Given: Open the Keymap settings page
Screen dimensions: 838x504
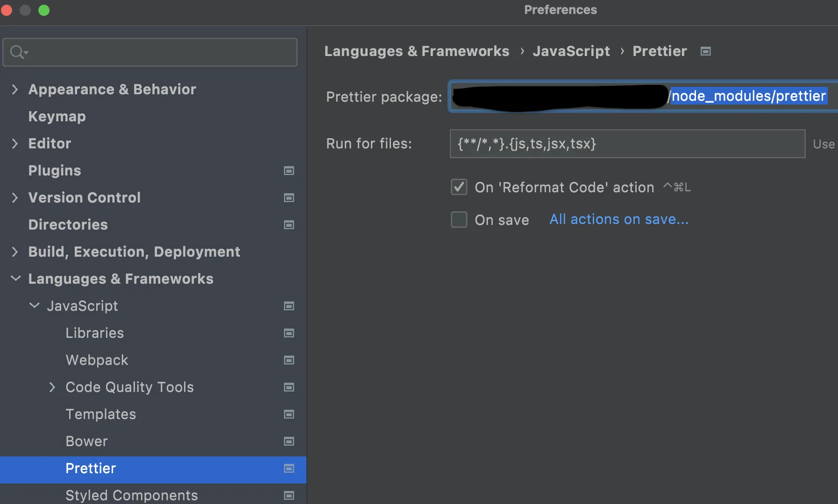Looking at the screenshot, I should (57, 117).
